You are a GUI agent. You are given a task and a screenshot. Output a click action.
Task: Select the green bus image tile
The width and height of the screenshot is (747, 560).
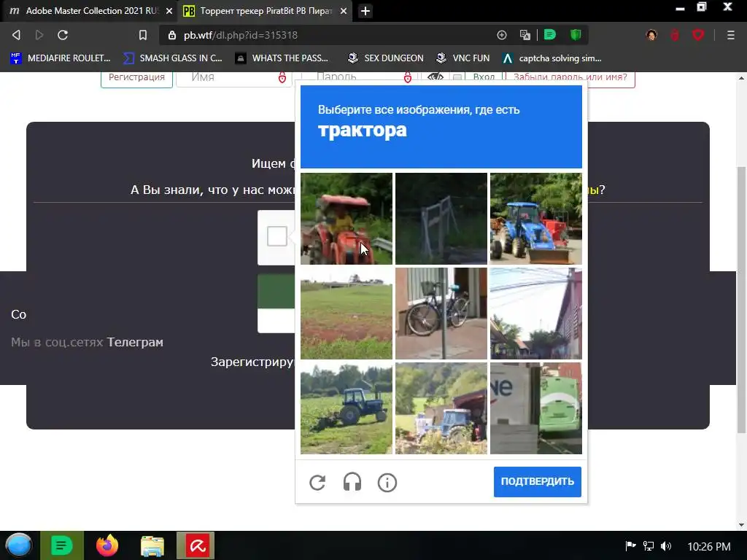536,408
